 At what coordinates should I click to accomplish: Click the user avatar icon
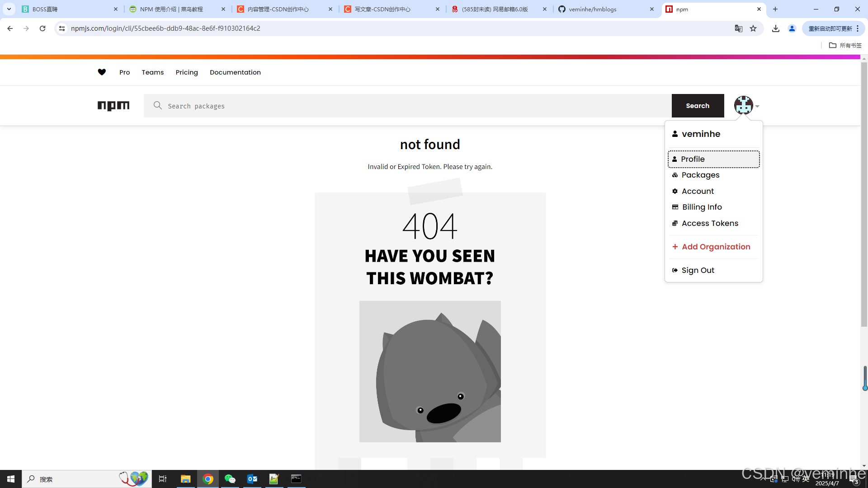743,105
